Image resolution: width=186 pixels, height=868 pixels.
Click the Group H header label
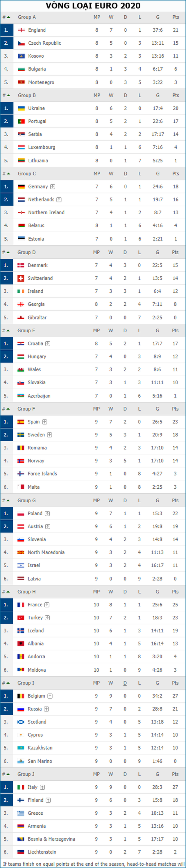click(x=26, y=592)
